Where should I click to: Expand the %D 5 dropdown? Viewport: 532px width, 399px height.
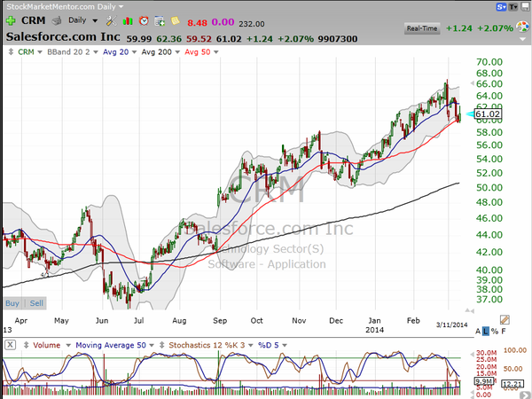coord(285,345)
